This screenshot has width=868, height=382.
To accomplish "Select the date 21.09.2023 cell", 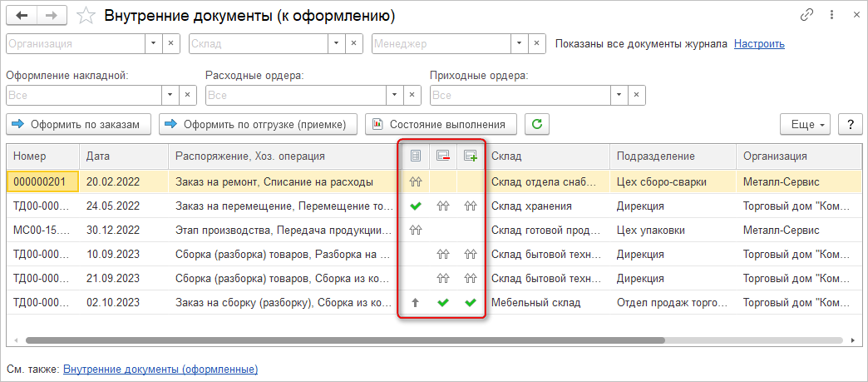I will (x=124, y=278).
